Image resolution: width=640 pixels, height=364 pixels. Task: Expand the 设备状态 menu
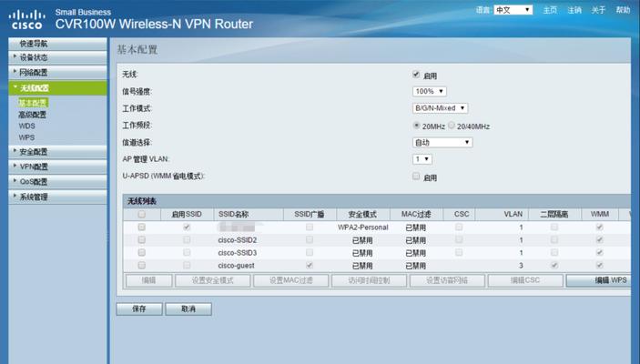pyautogui.click(x=57, y=57)
